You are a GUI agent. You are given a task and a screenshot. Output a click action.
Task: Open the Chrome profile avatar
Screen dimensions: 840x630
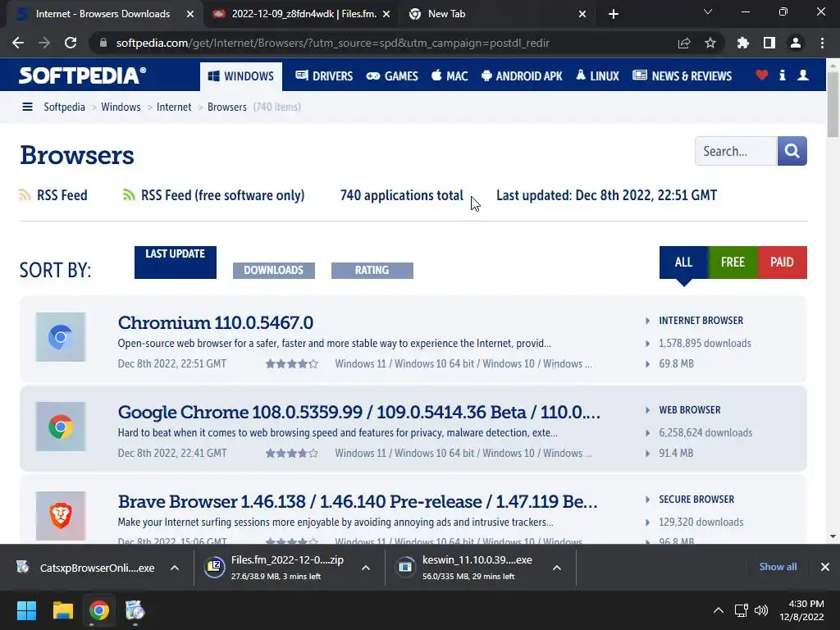click(796, 43)
